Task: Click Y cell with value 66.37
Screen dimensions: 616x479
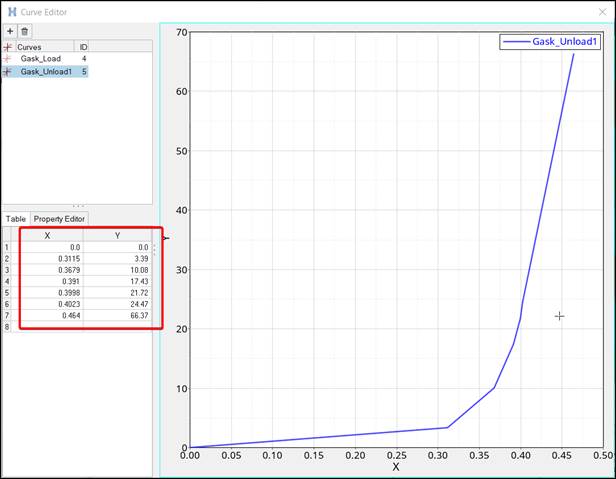Action: (x=117, y=315)
